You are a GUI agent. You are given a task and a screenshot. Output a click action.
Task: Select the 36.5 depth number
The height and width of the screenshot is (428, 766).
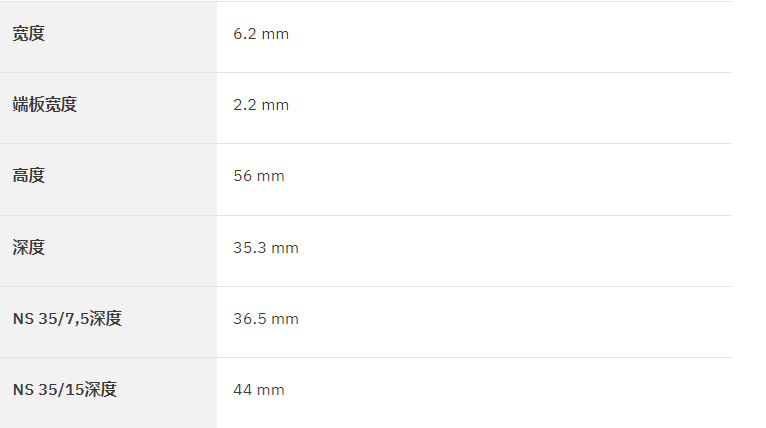[250, 319]
